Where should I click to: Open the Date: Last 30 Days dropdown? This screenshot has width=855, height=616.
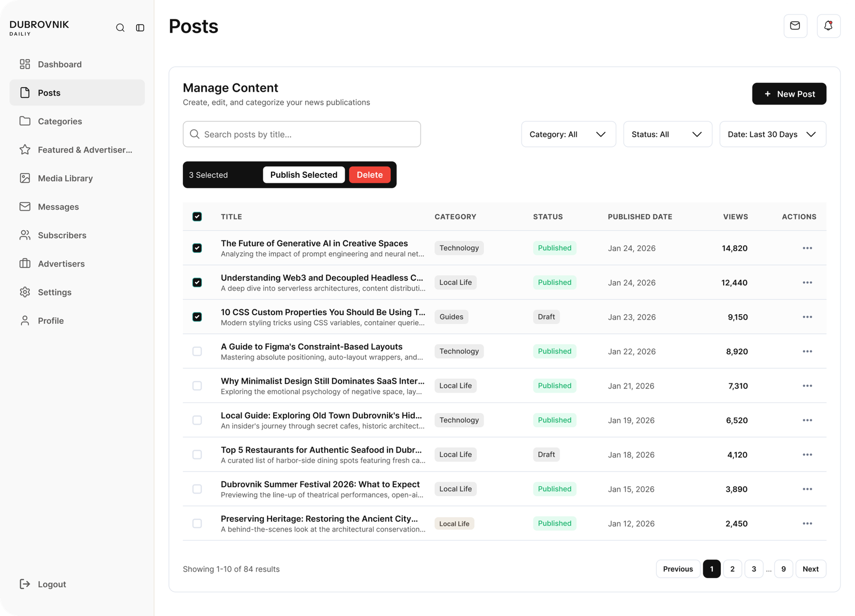point(773,134)
